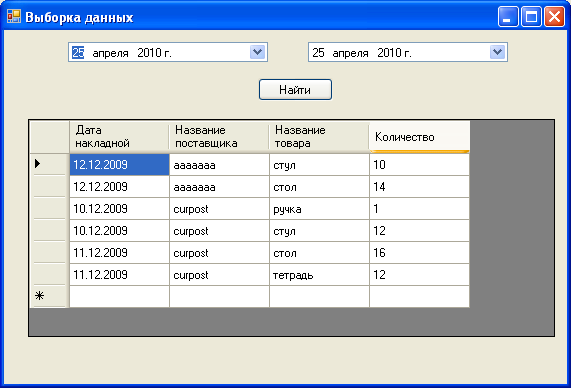Select the highlighted day 25 in the first date field
This screenshot has width=571, height=388.
tap(78, 52)
